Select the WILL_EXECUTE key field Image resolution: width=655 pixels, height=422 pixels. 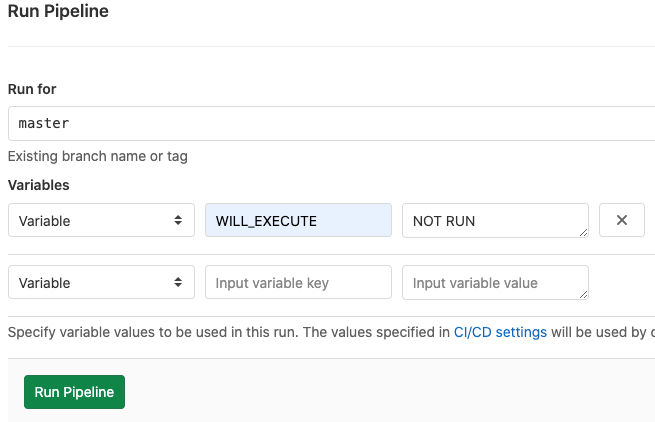coord(298,221)
